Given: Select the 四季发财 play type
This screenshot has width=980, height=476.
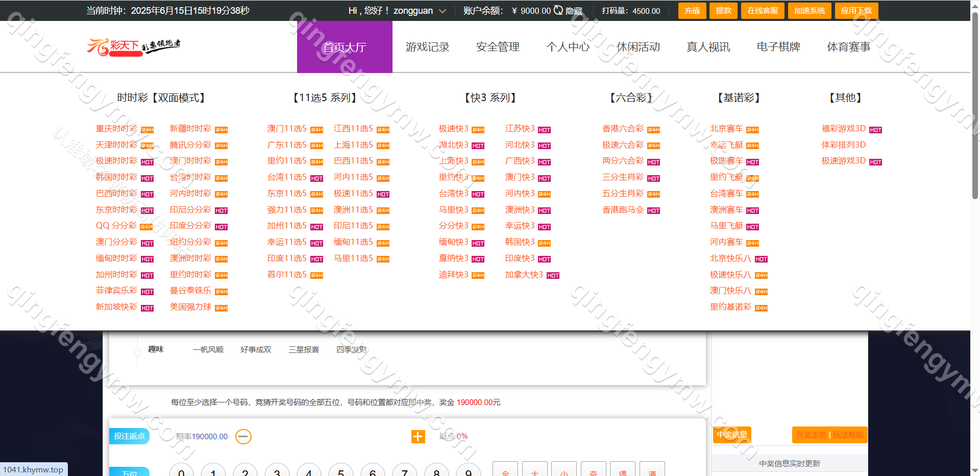Looking at the screenshot, I should (351, 349).
